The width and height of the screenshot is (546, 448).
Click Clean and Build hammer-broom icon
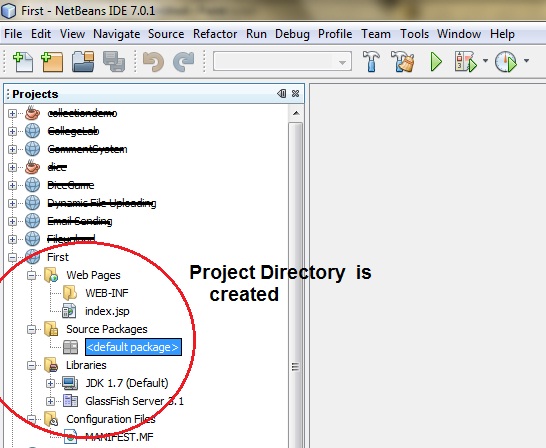point(403,62)
